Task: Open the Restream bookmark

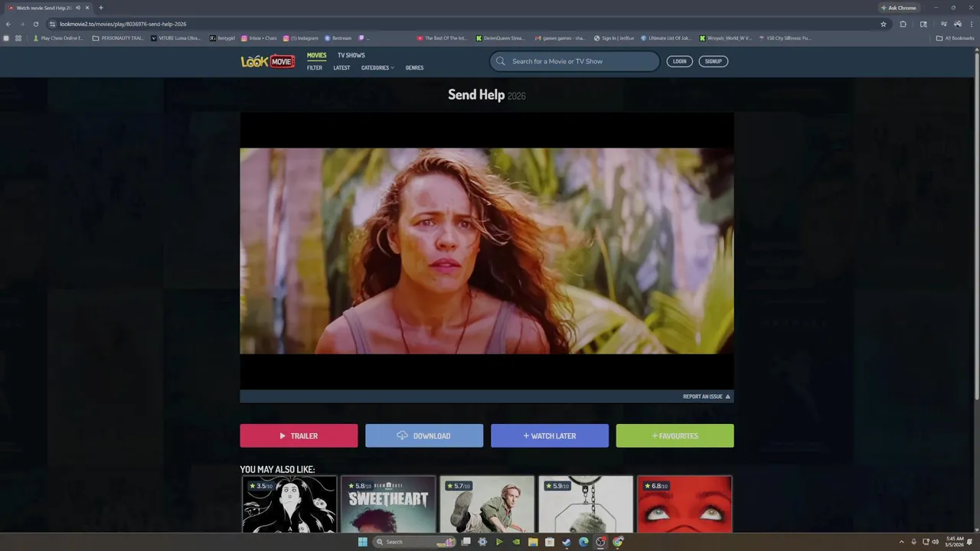Action: point(338,37)
